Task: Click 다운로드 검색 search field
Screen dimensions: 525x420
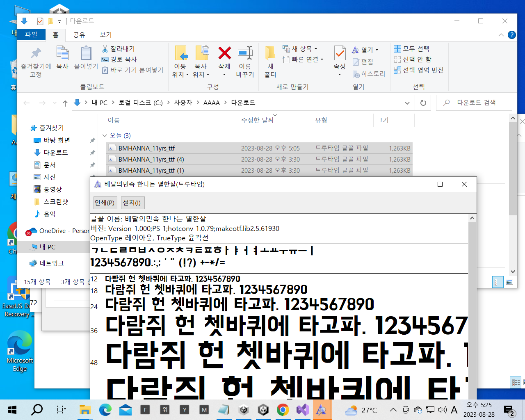Action: click(x=474, y=103)
